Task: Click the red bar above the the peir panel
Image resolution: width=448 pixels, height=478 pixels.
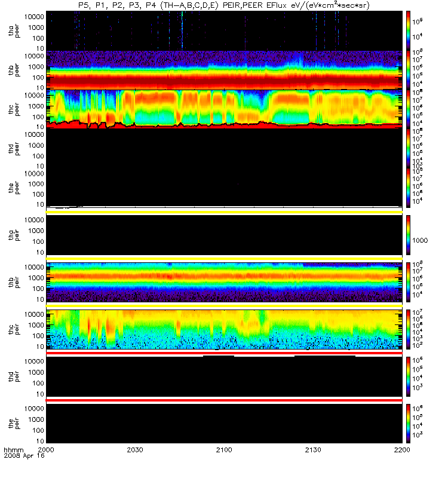Action: click(x=224, y=400)
